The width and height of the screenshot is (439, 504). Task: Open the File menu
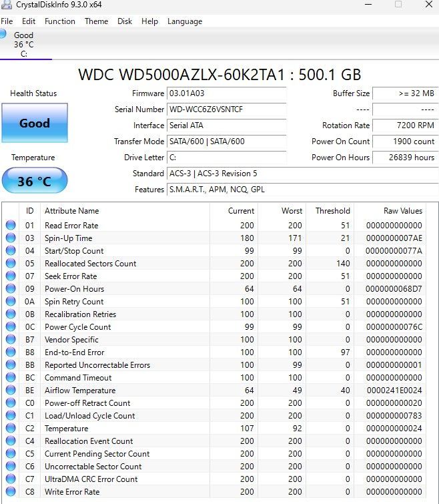(x=7, y=21)
